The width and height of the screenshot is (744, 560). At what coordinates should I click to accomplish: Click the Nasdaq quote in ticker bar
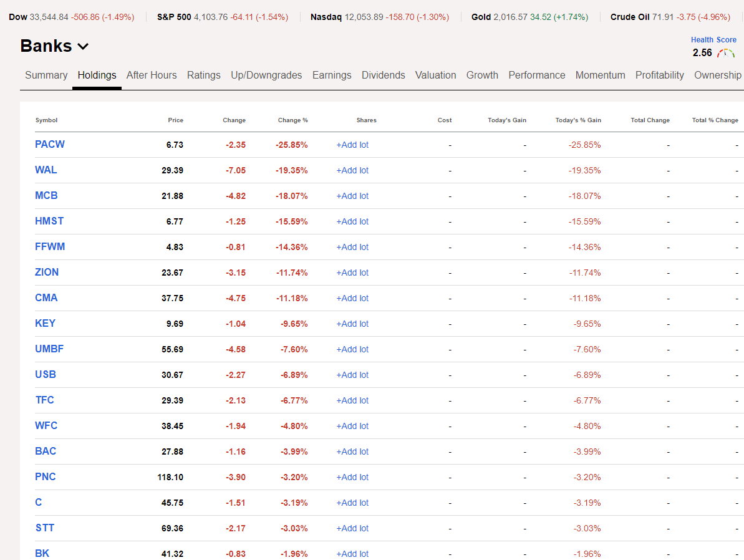(380, 17)
